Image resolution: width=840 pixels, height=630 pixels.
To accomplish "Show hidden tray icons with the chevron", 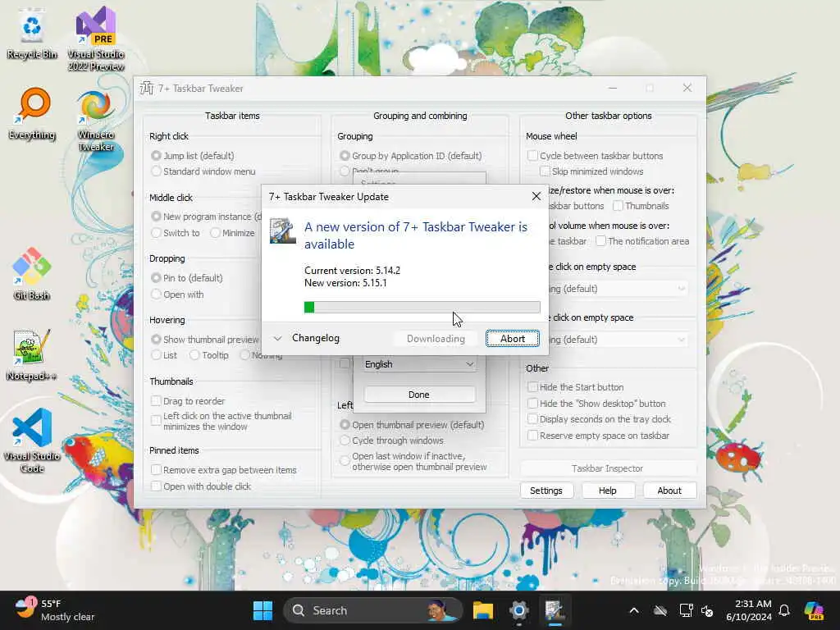I will coord(634,610).
